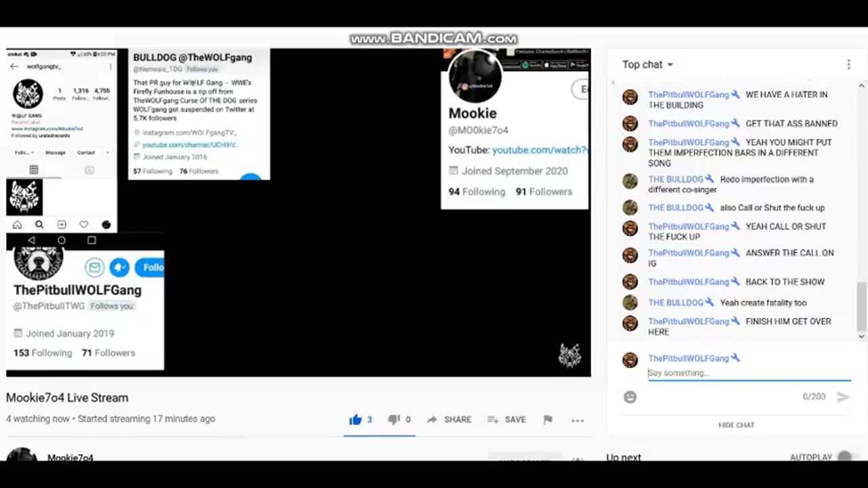868x488 pixels.
Task: Click Instagram Contact button
Action: 86,152
